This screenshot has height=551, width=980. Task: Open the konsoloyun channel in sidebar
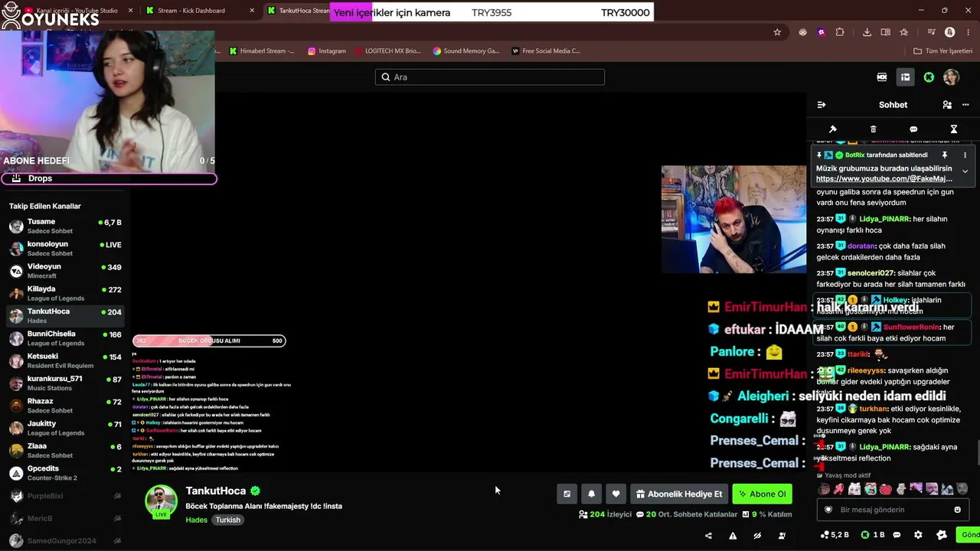tap(65, 248)
